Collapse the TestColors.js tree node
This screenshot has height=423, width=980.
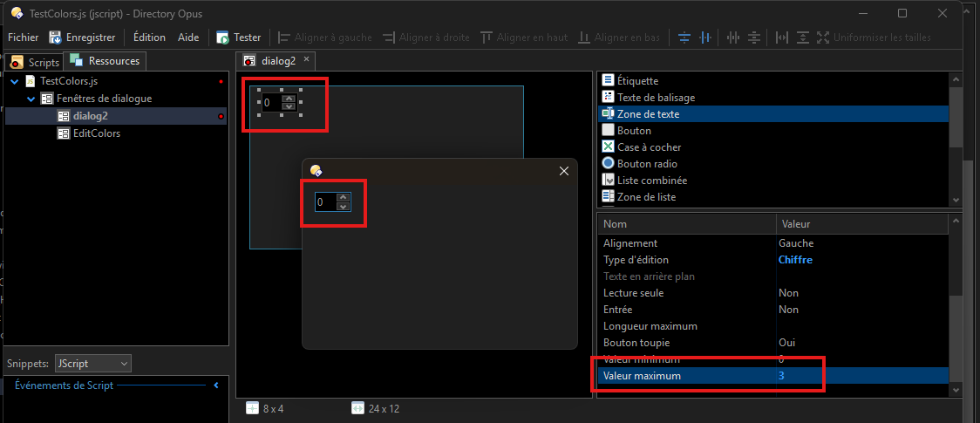15,81
